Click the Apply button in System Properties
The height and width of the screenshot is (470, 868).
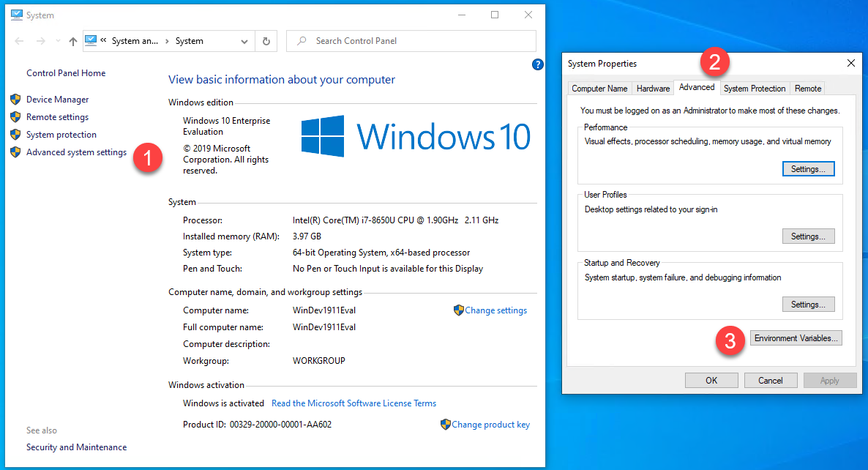tap(830, 380)
